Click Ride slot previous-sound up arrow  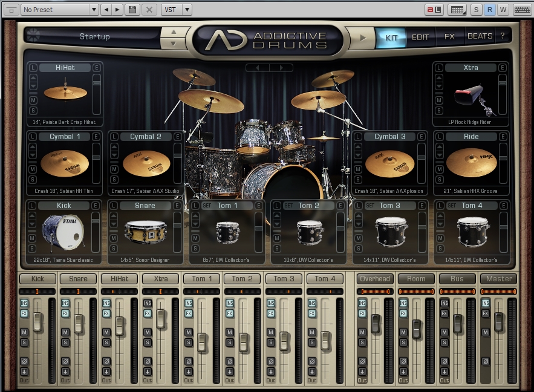(x=440, y=147)
